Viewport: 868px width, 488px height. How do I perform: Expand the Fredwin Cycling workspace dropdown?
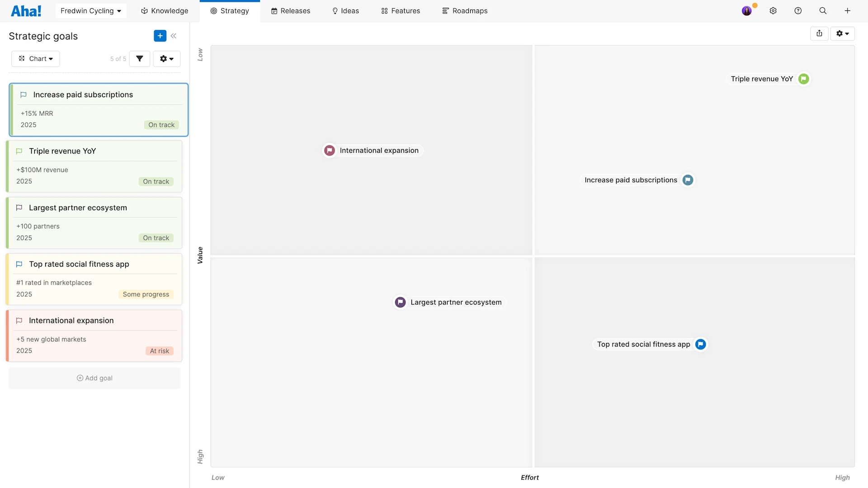90,11
